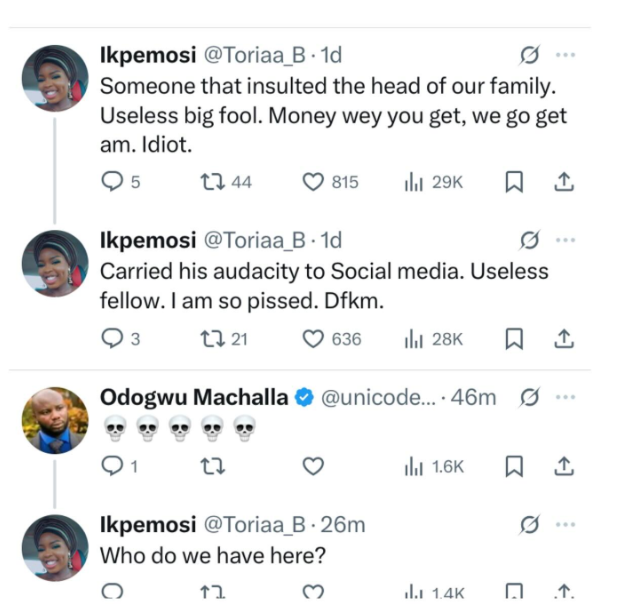617x604 pixels.
Task: Open more options on first tweet
Action: point(565,56)
